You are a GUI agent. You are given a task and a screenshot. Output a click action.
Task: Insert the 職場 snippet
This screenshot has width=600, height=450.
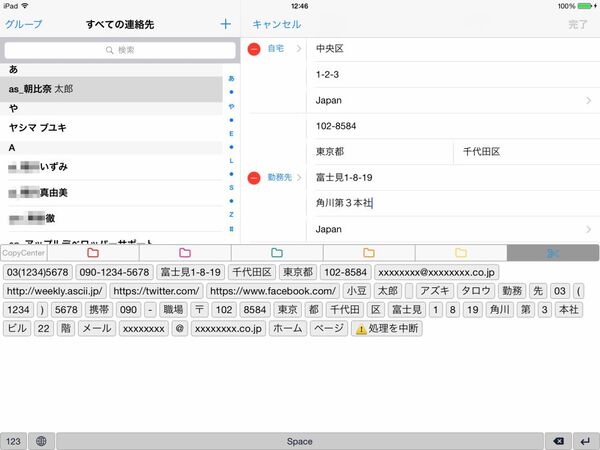pyautogui.click(x=173, y=310)
